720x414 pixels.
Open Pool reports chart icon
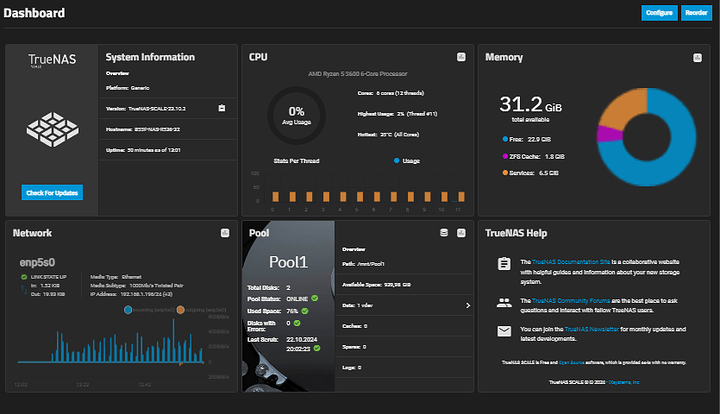tap(461, 233)
